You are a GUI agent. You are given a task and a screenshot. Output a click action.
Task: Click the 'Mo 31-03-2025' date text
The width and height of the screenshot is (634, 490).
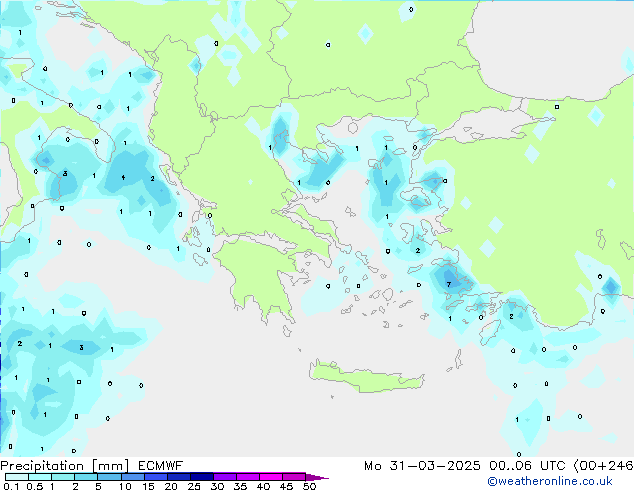tap(422, 466)
